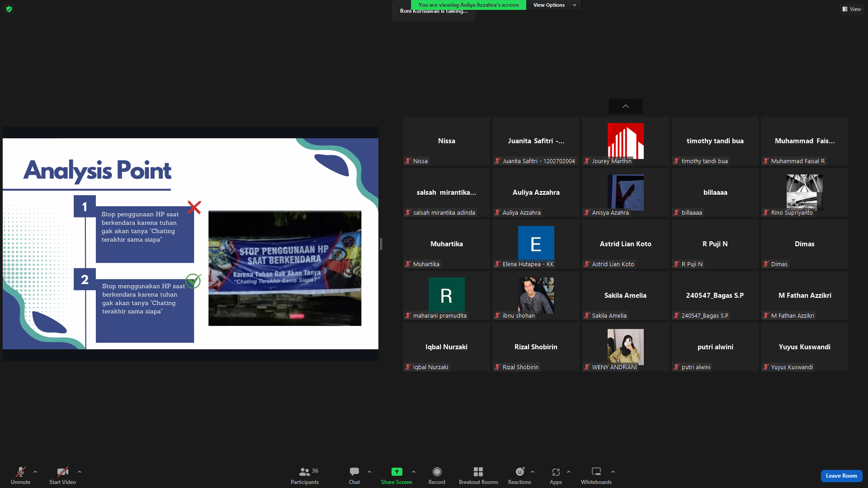Click WENY ANDRIANI's profile photo

tap(626, 347)
